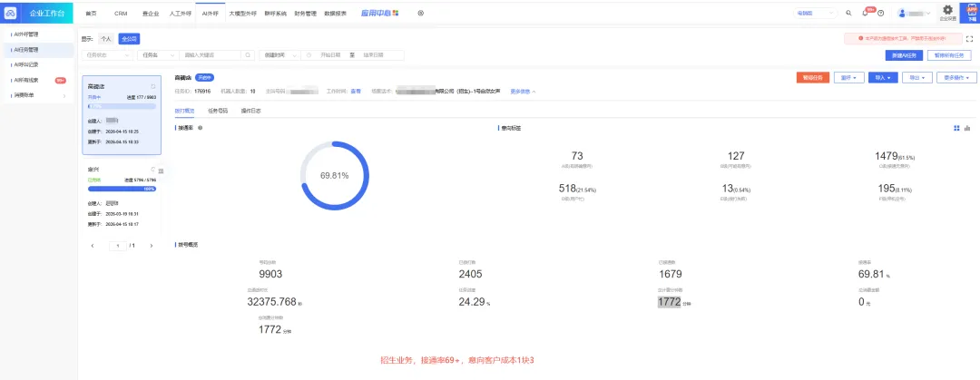Open the 创建时间 dropdown
This screenshot has width=980, height=380.
(279, 55)
